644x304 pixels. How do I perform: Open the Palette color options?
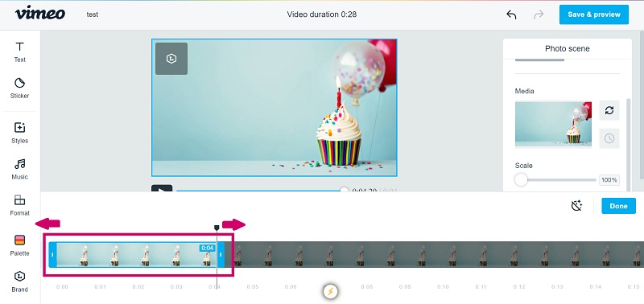(x=19, y=246)
